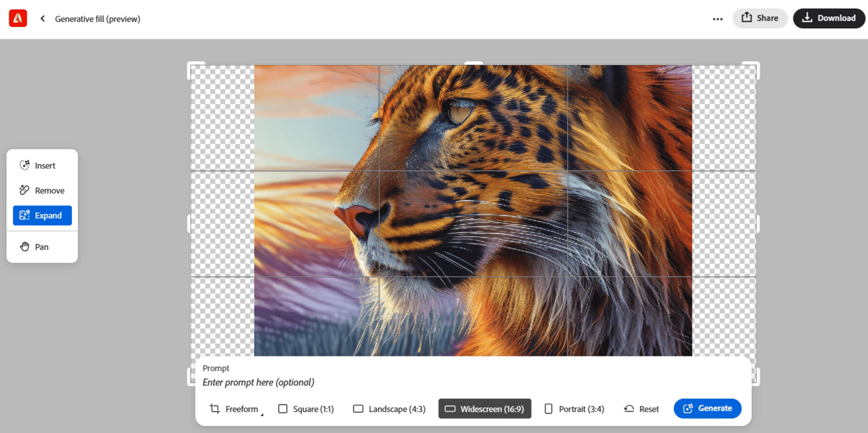Click the top-center crop edge handle
This screenshot has width=868, height=433.
pos(474,64)
